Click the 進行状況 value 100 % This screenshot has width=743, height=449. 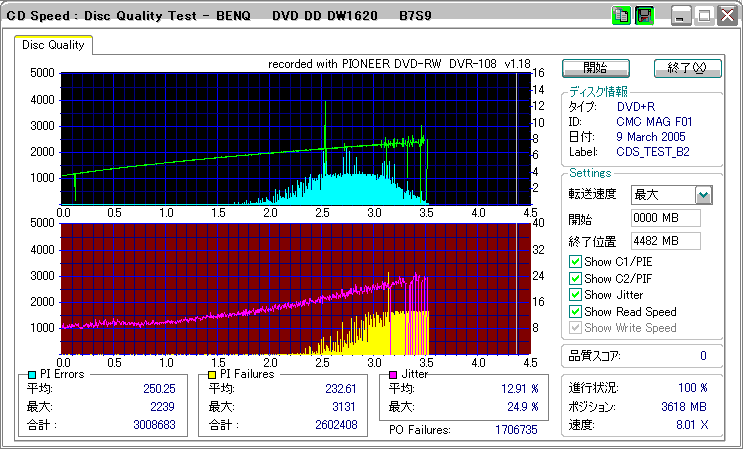click(x=693, y=388)
